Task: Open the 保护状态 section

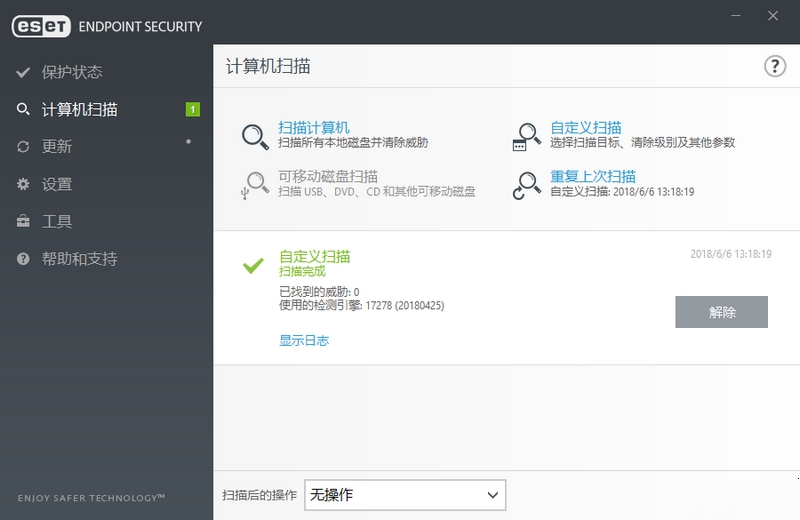Action: coord(72,72)
